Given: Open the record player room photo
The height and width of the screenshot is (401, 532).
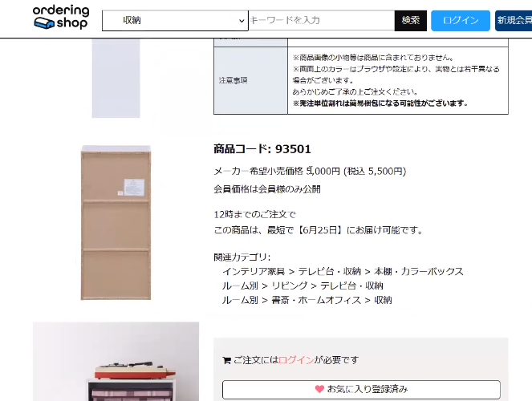Looking at the screenshot, I should pos(116,362).
